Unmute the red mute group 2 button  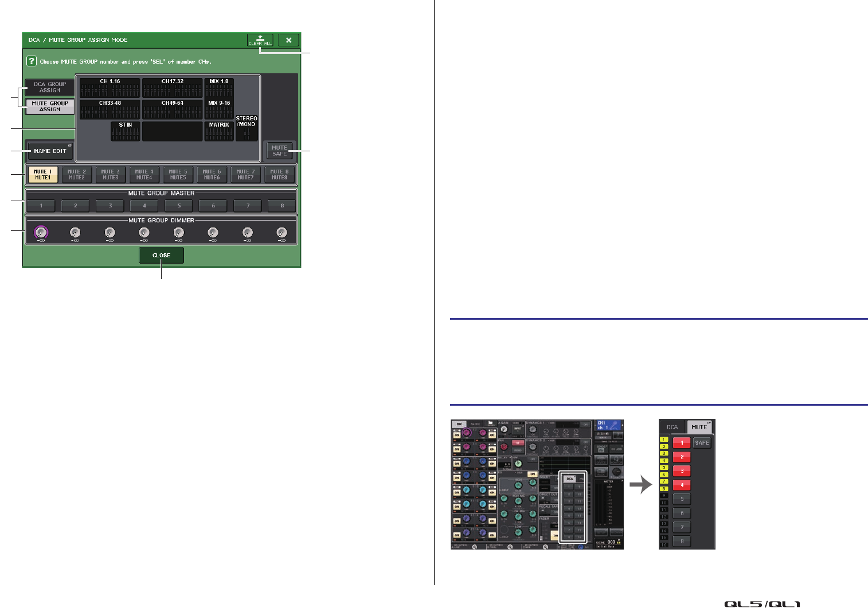pos(682,456)
